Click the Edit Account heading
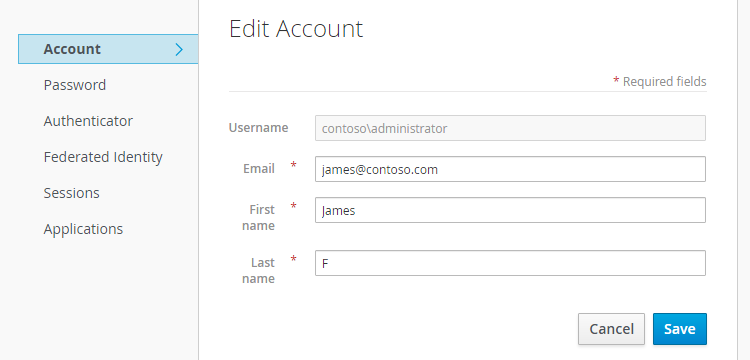This screenshot has height=360, width=750. coord(296,29)
